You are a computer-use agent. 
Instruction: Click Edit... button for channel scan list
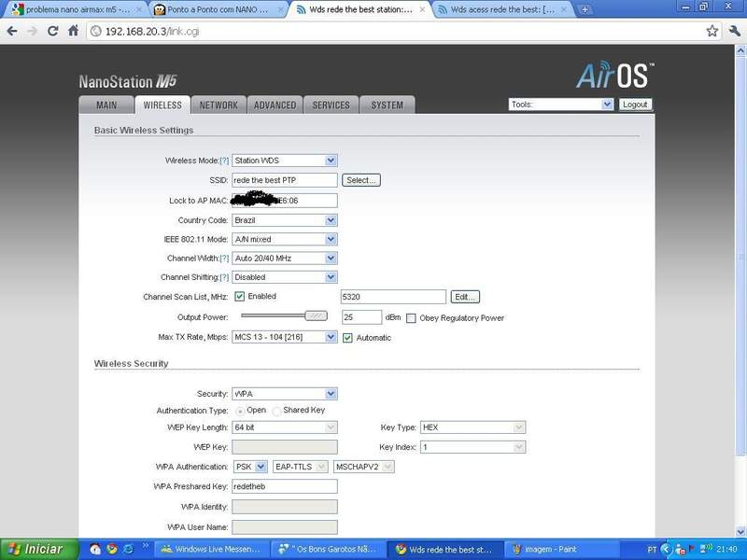(465, 297)
